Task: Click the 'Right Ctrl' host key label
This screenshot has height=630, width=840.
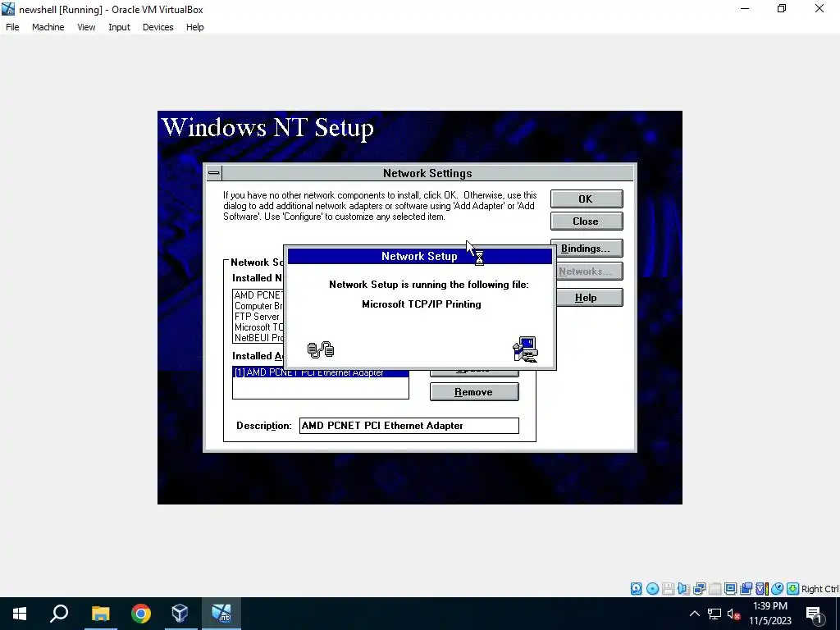Action: 819,589
